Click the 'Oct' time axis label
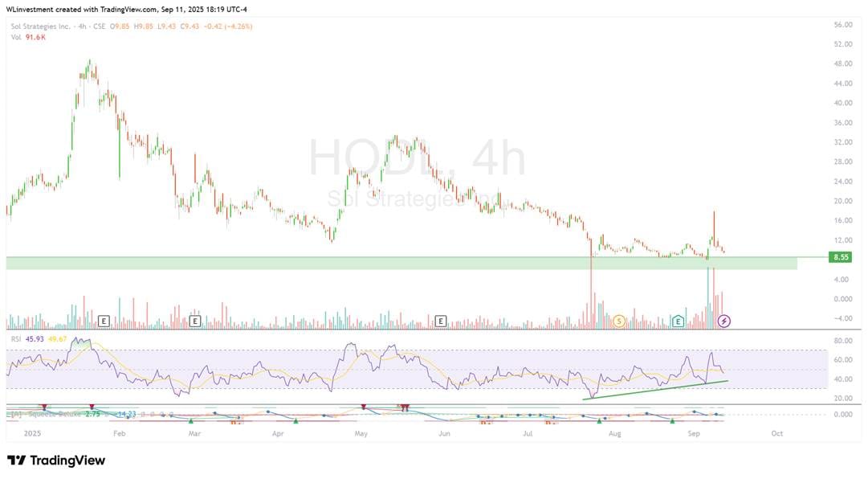 pyautogui.click(x=777, y=434)
